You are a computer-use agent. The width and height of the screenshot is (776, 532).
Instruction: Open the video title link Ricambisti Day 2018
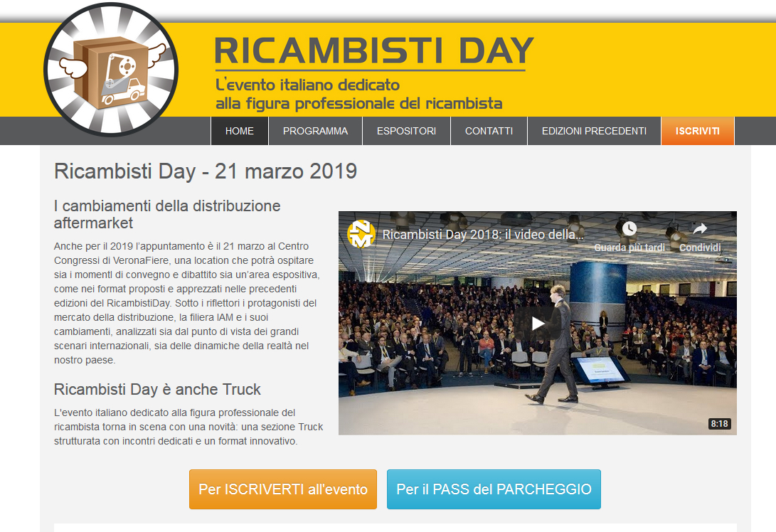coord(483,235)
